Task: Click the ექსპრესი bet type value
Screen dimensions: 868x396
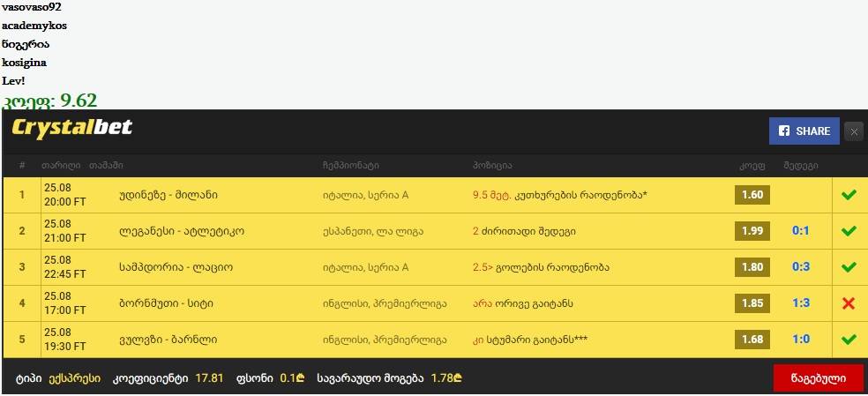Action: click(75, 378)
